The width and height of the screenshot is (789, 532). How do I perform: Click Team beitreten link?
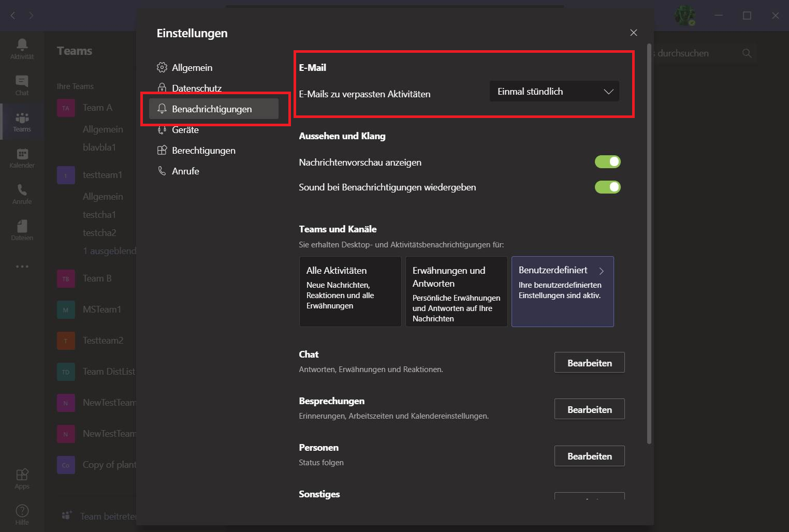click(x=108, y=516)
